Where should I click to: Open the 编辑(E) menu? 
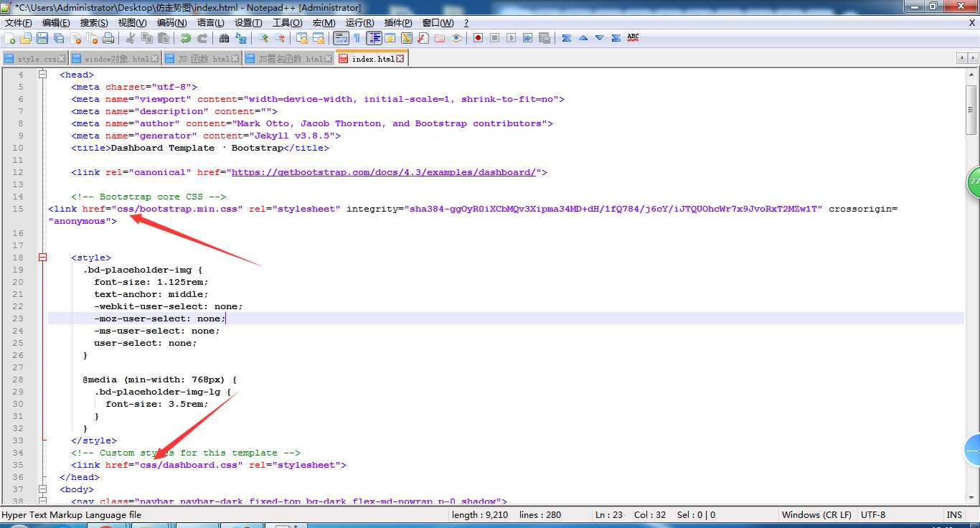point(56,23)
